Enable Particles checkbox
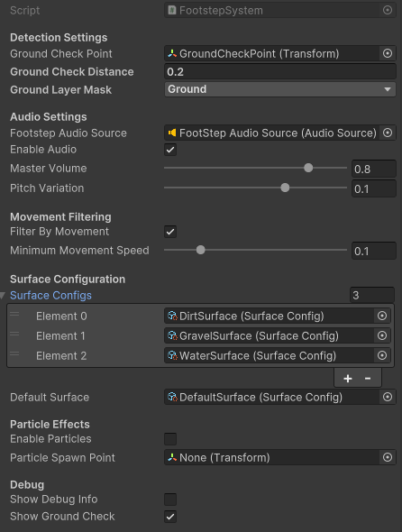 170,439
